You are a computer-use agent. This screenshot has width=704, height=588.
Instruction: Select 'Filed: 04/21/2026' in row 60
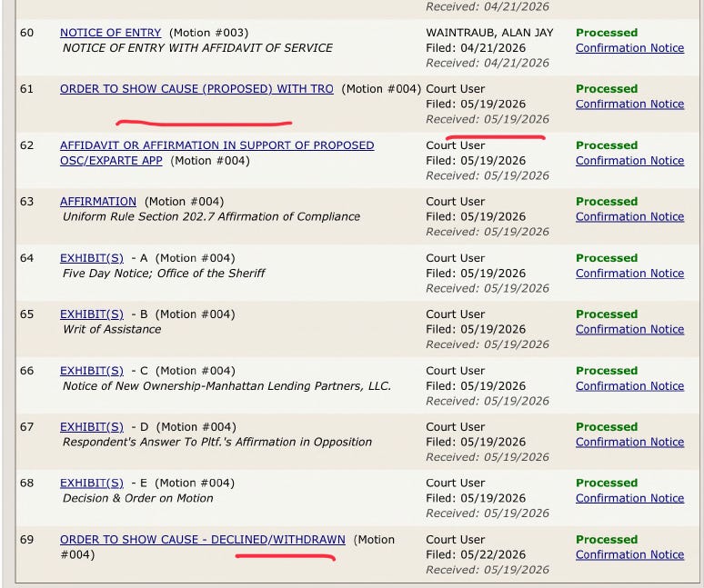click(x=476, y=48)
